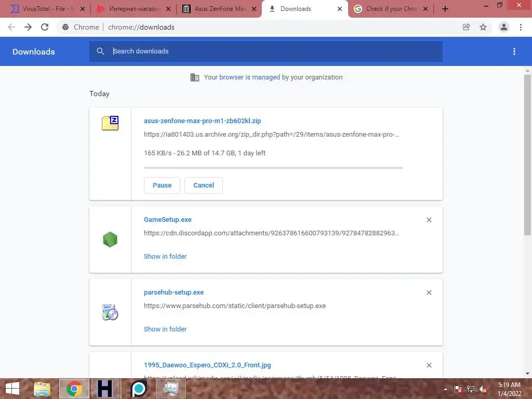Screen dimensions: 532x399
Task: Click the GameSetup.exe green hexagon icon
Action: 110,240
